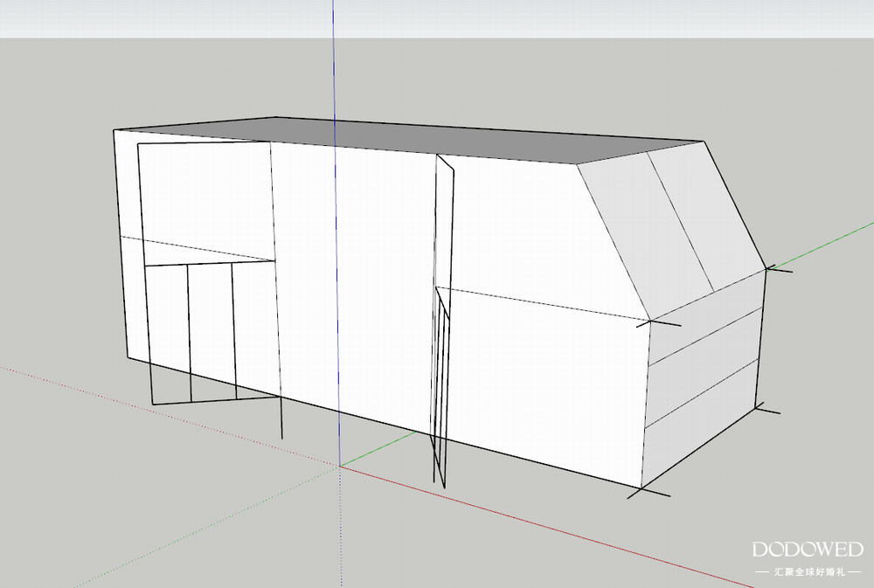Select the leftmost small lower front panel
This screenshot has width=874, height=588.
click(168, 330)
